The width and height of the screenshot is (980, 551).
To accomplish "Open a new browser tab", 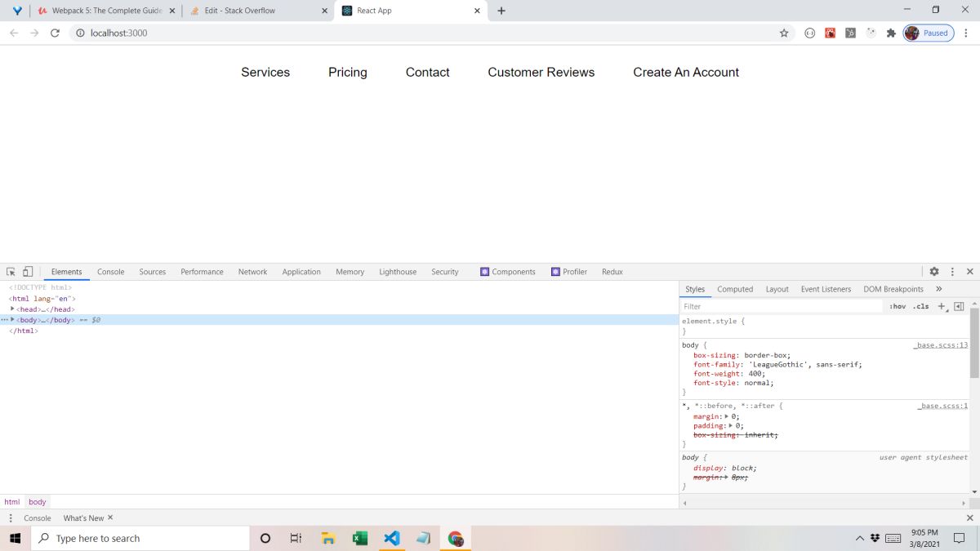I will (x=501, y=11).
